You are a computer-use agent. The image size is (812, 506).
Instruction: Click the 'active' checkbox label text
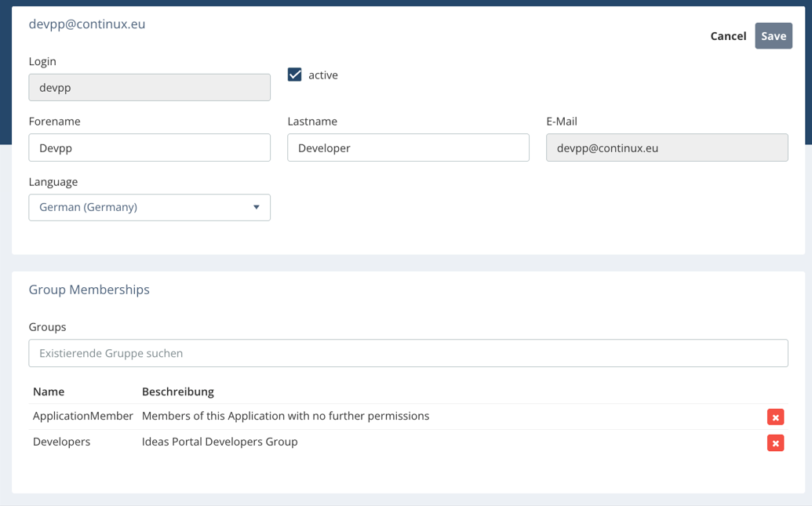point(322,75)
